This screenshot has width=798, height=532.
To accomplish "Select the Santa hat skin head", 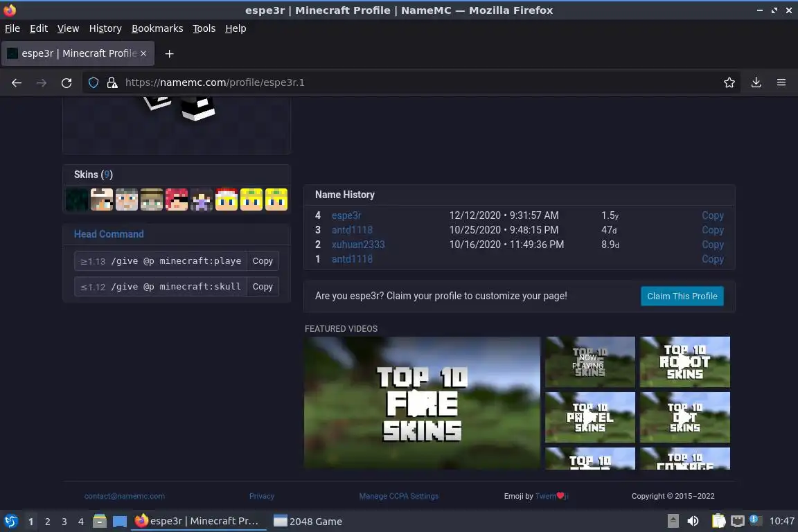I will pyautogui.click(x=227, y=199).
